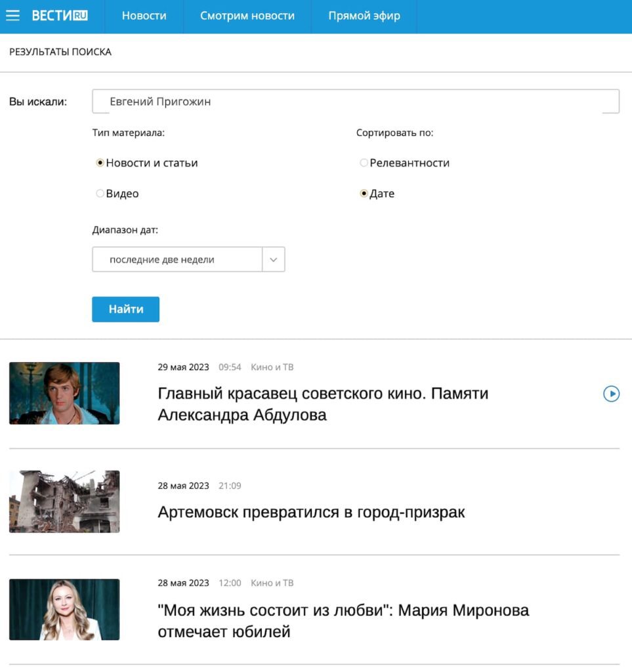Click the Мария Миронова article thumbnail
This screenshot has width=632, height=672.
pos(64,610)
